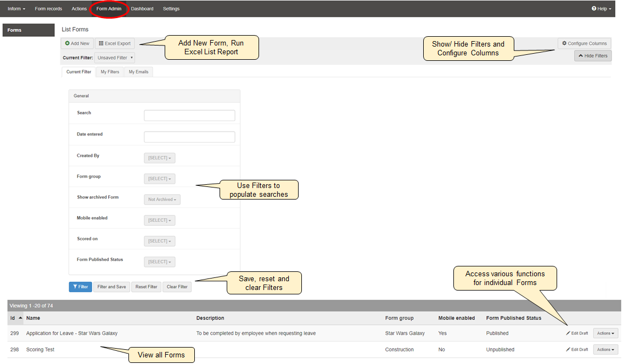Click the Add New form button
The image size is (623, 364).
pos(77,43)
